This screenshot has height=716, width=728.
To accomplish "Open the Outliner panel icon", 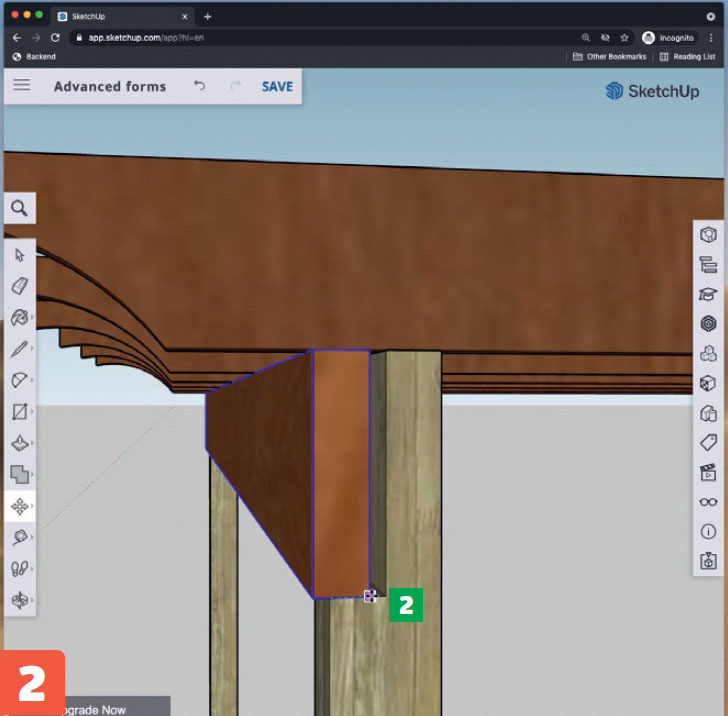I will click(x=708, y=264).
